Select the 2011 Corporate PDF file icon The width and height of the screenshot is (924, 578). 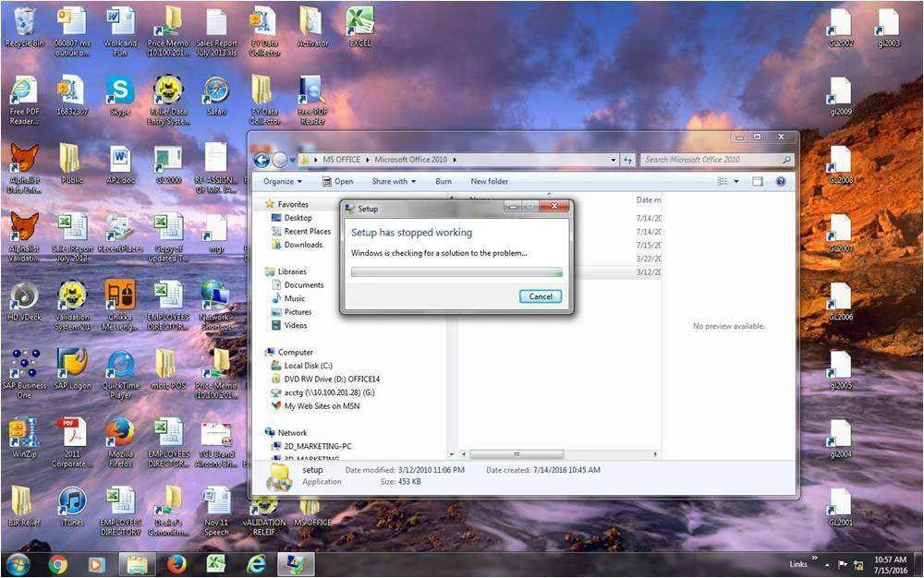pos(72,441)
